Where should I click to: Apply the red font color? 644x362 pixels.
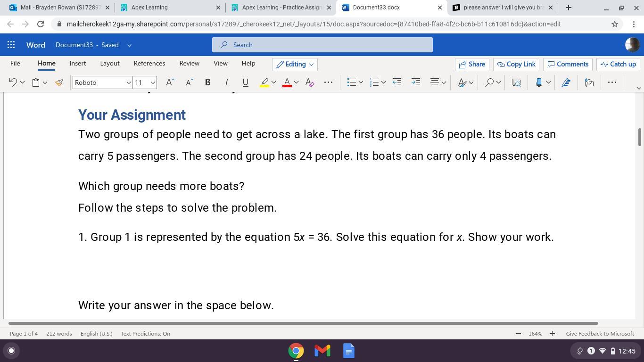287,82
